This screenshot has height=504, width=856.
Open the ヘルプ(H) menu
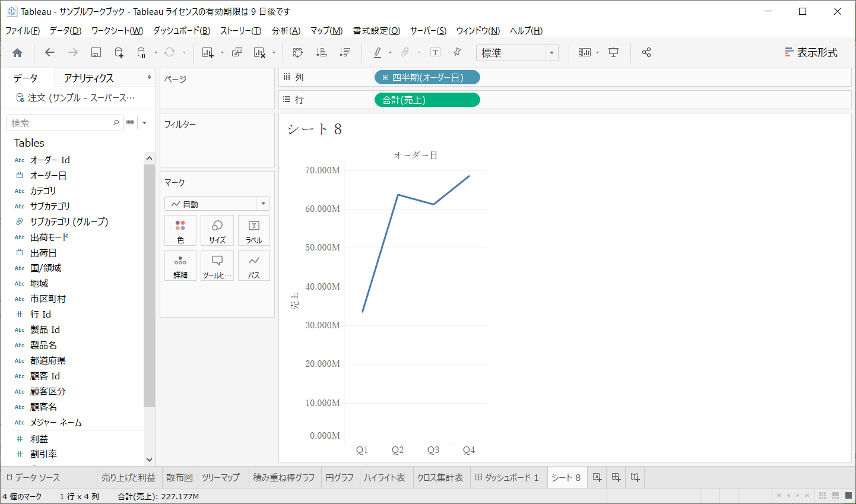click(527, 31)
